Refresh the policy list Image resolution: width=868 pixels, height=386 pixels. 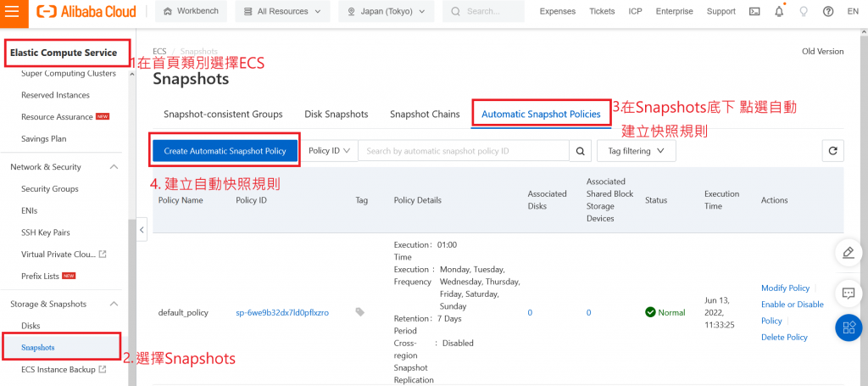click(832, 151)
